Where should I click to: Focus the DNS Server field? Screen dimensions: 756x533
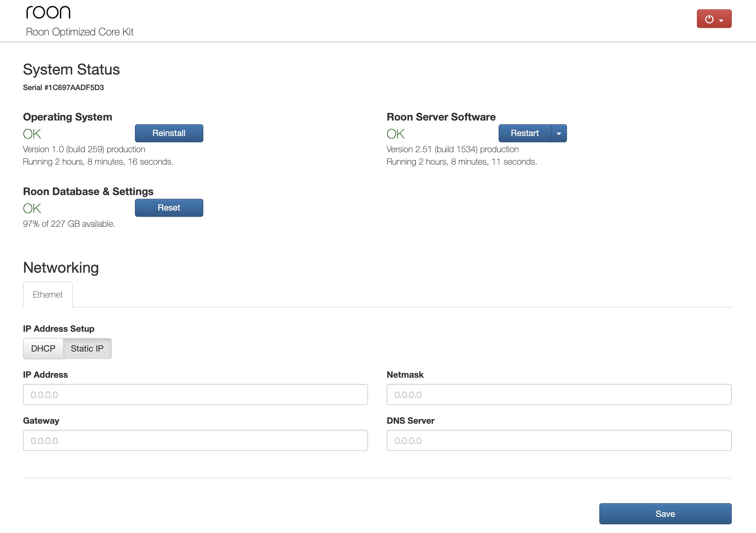pyautogui.click(x=559, y=440)
